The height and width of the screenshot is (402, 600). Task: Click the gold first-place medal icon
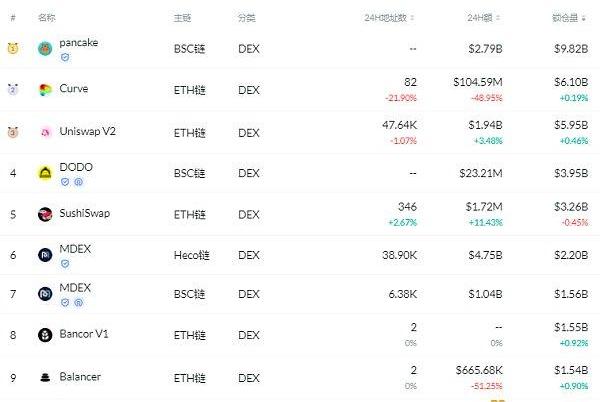pyautogui.click(x=13, y=49)
